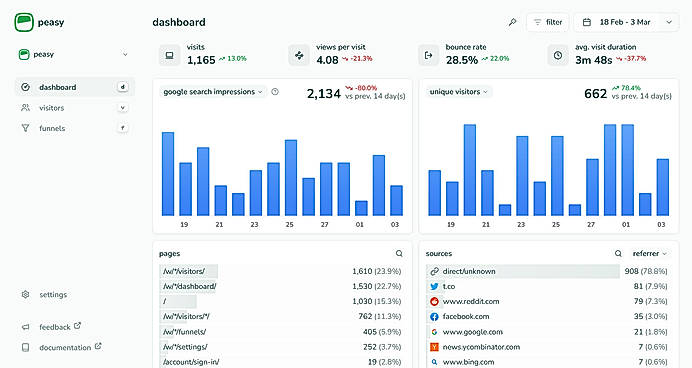Image resolution: width=692 pixels, height=368 pixels.
Task: Go to the visitors section
Action: point(75,108)
